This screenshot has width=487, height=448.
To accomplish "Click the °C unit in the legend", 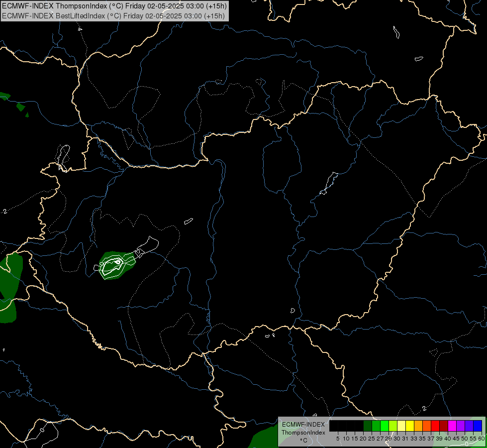I will click(303, 441).
